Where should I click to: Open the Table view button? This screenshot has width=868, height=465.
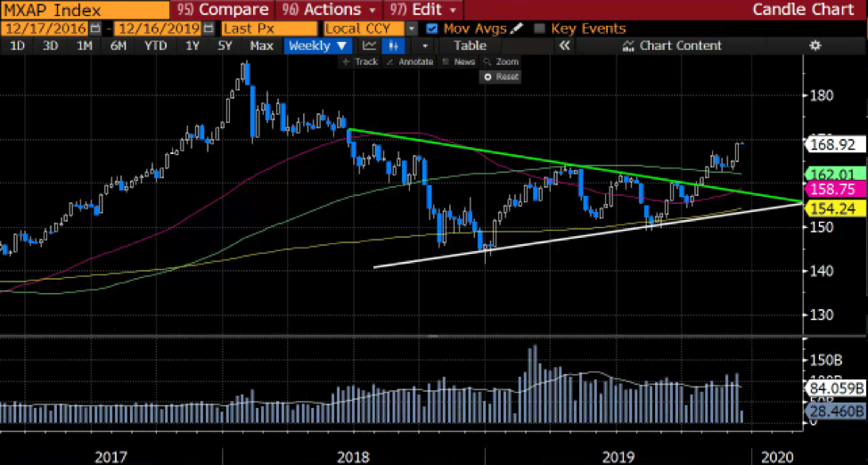[x=470, y=45]
